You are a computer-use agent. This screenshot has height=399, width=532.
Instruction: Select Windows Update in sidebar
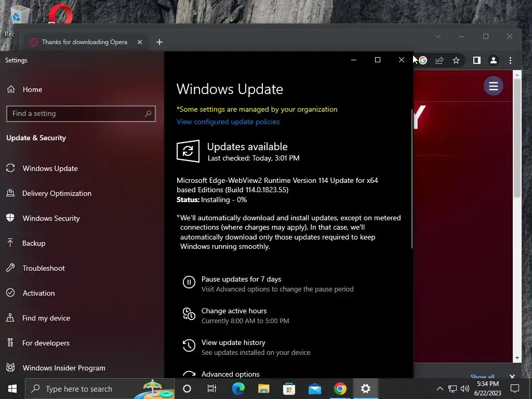click(50, 169)
